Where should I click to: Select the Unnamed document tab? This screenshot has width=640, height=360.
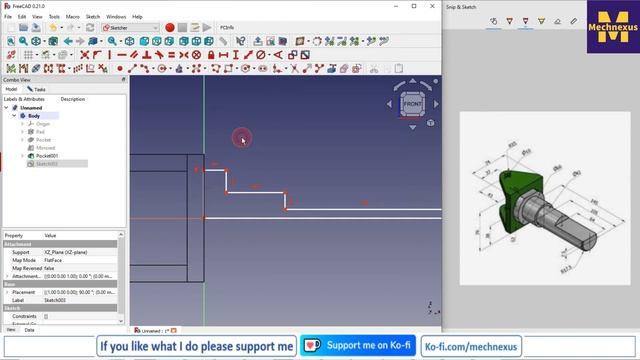tap(156, 331)
